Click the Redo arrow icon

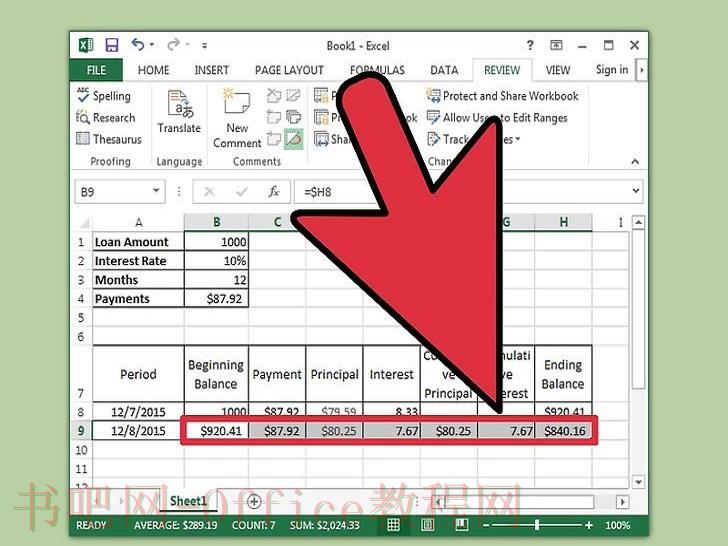tap(174, 45)
